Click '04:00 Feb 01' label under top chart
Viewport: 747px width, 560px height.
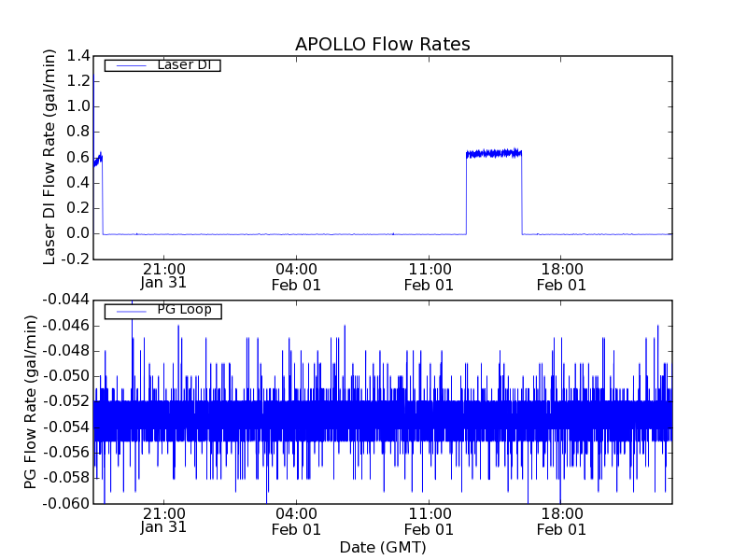tap(296, 277)
